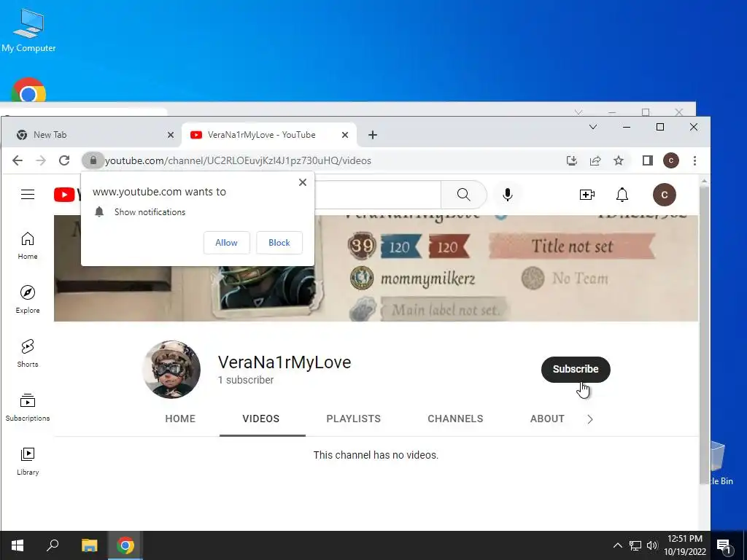747x560 pixels.
Task: Click the channel banner image
Action: pos(376,268)
